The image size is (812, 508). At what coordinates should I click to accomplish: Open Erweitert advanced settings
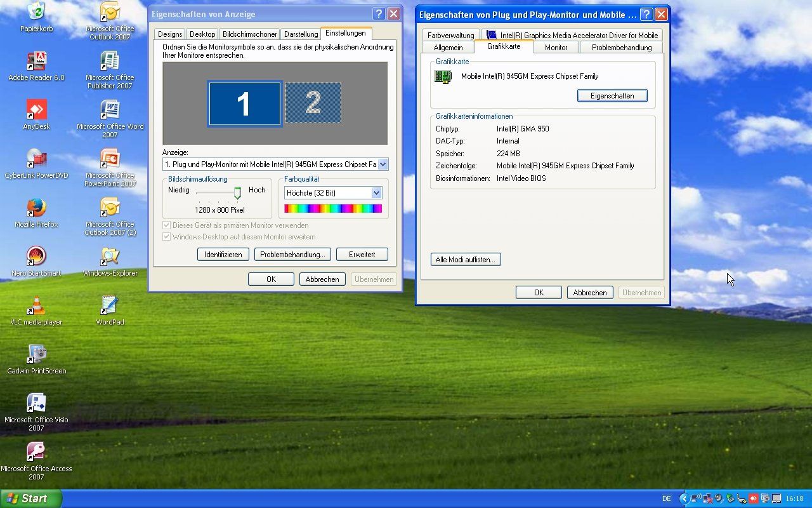point(362,255)
